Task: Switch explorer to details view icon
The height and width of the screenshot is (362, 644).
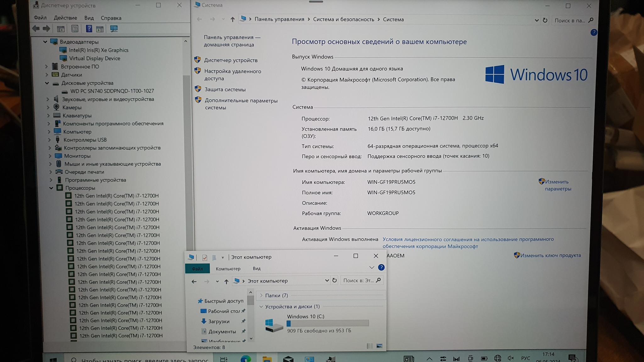Action: (x=370, y=346)
